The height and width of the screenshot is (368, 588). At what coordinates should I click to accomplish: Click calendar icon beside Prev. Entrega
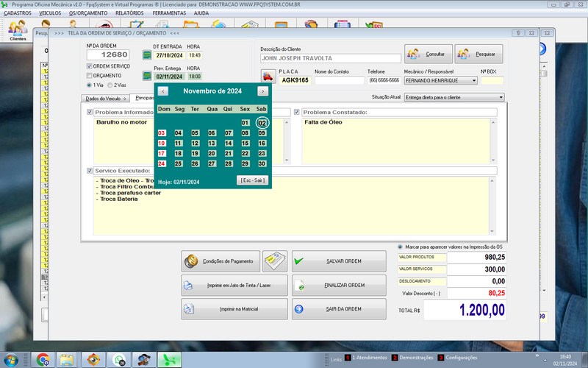[146, 76]
